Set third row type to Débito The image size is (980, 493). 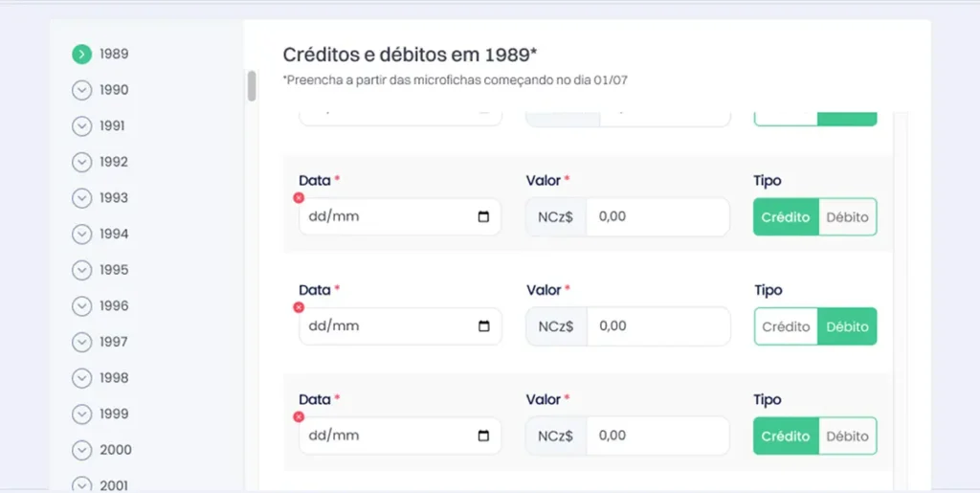click(x=847, y=437)
